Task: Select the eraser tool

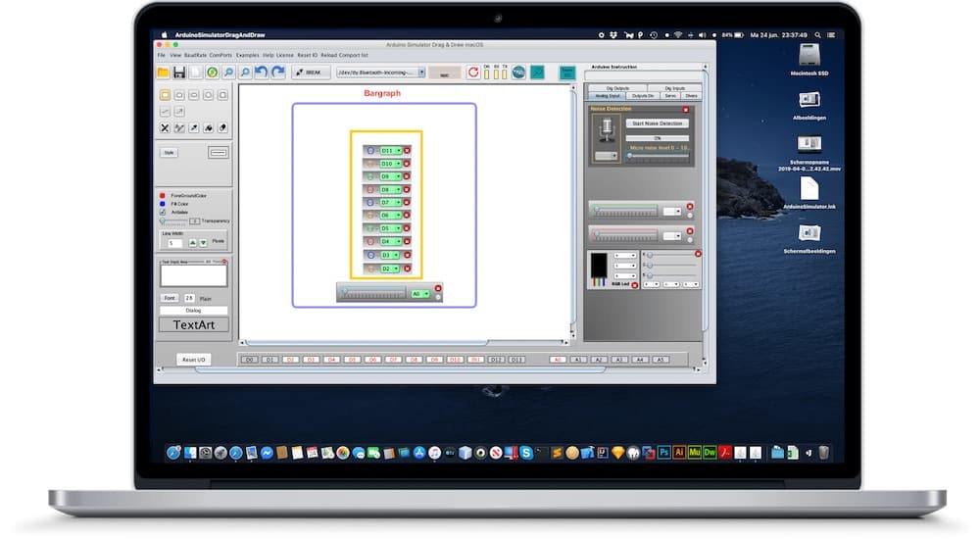Action: (222, 127)
